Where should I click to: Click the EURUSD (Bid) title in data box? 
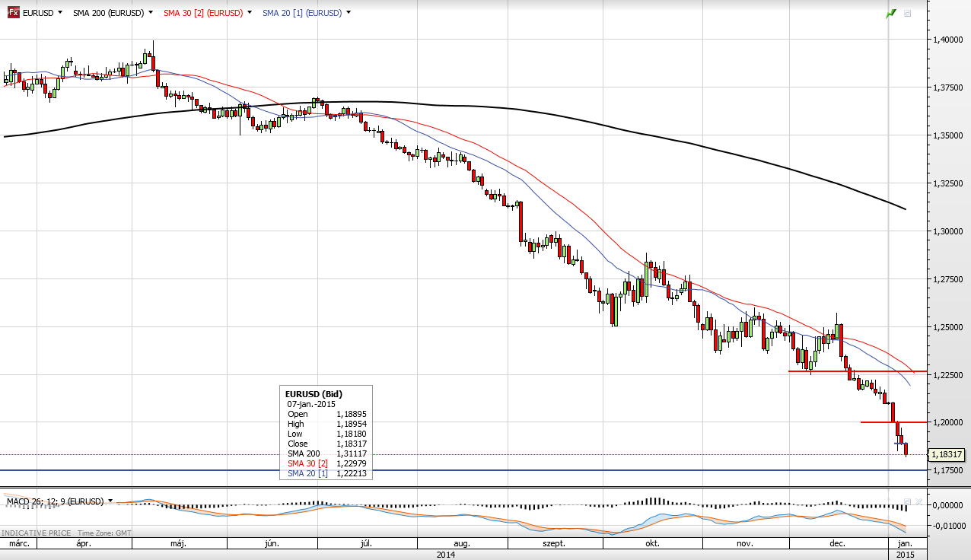click(x=314, y=394)
